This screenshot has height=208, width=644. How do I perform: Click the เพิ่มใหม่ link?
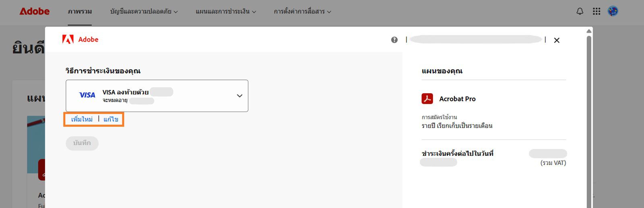click(x=82, y=119)
